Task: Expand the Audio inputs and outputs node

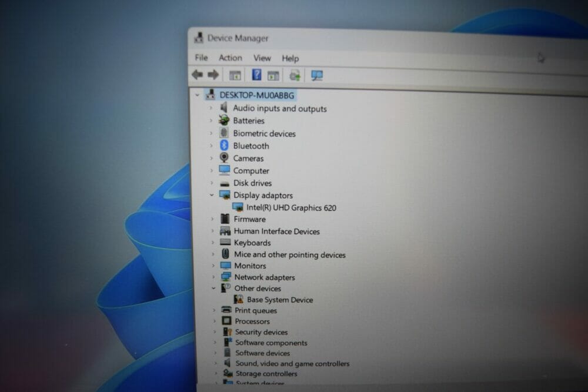Action: click(x=211, y=108)
